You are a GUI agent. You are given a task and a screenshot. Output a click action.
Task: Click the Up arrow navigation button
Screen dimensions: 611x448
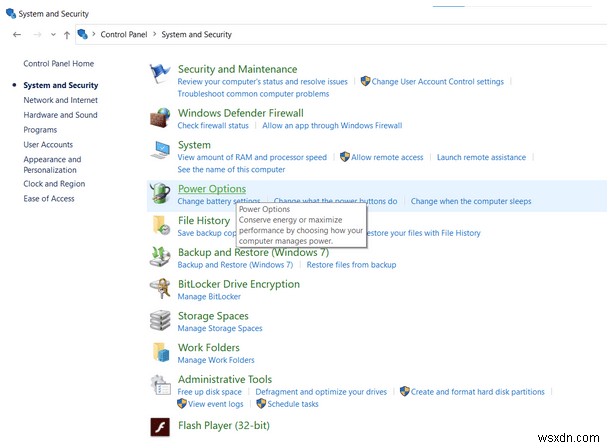pyautogui.click(x=67, y=34)
